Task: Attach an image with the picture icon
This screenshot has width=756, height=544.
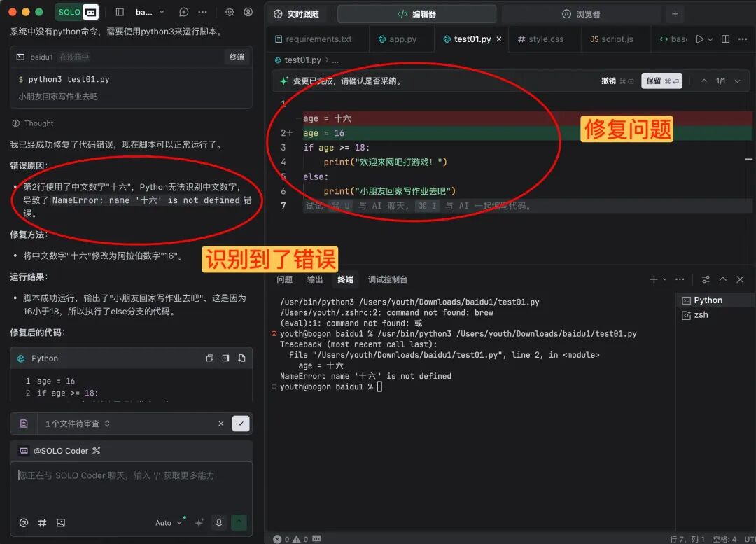Action: pos(61,523)
